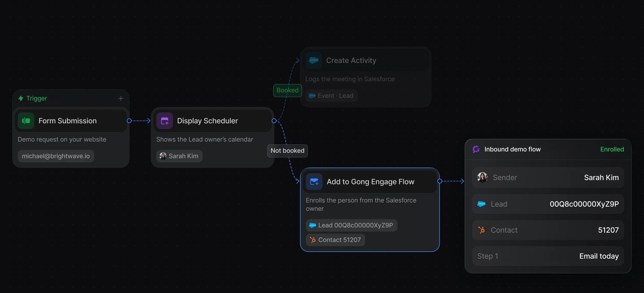Image resolution: width=644 pixels, height=293 pixels.
Task: Click 'Shows the Lead owner's calendar' description
Action: click(205, 139)
